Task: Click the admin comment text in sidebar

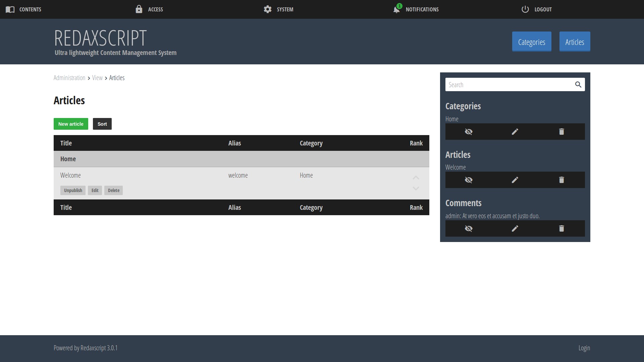Action: point(492,216)
